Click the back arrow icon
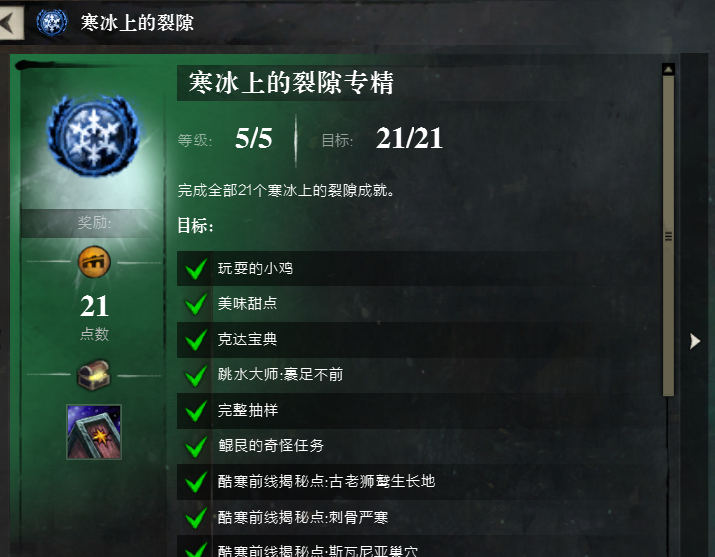The image size is (715, 557). (x=10, y=22)
